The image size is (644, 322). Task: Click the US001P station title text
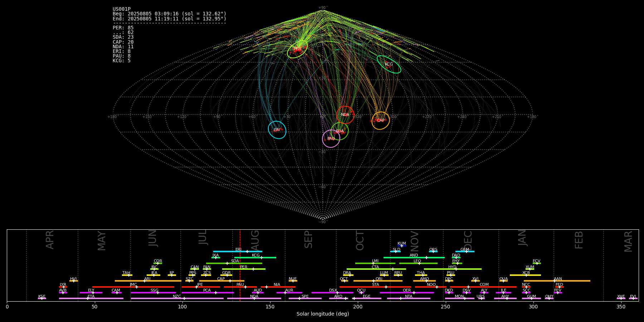(122, 9)
